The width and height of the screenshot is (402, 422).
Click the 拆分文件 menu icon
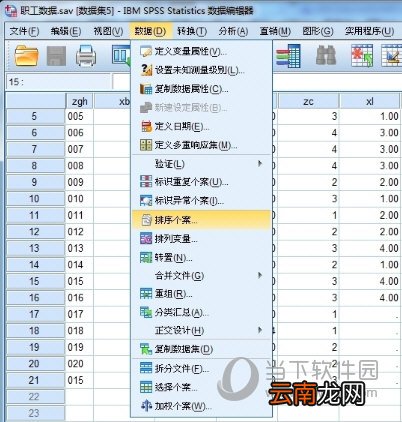[x=146, y=368]
